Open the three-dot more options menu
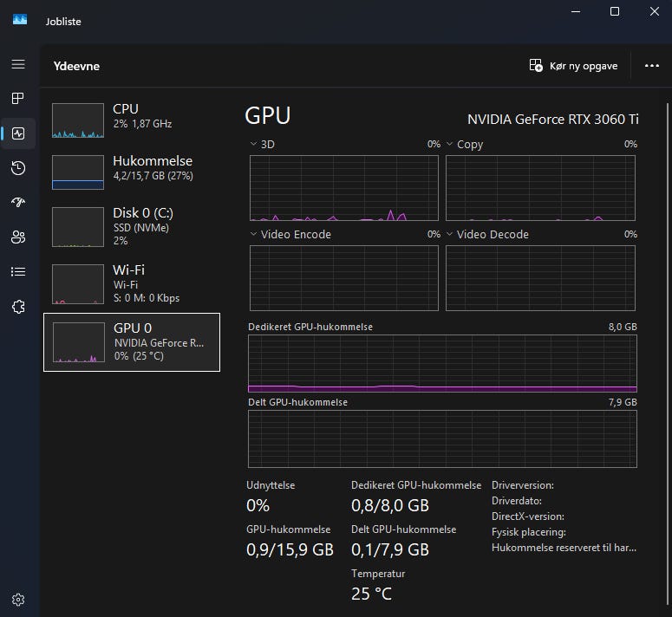 click(652, 66)
